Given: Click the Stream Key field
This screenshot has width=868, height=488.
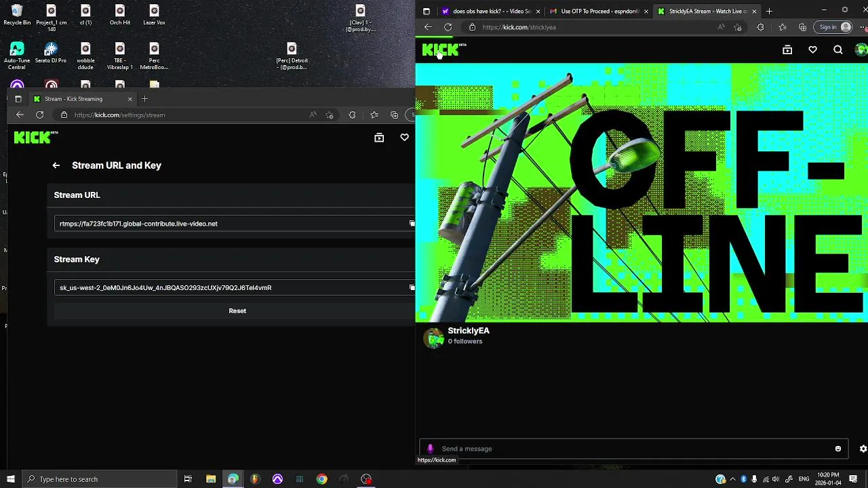Looking at the screenshot, I should click(235, 287).
